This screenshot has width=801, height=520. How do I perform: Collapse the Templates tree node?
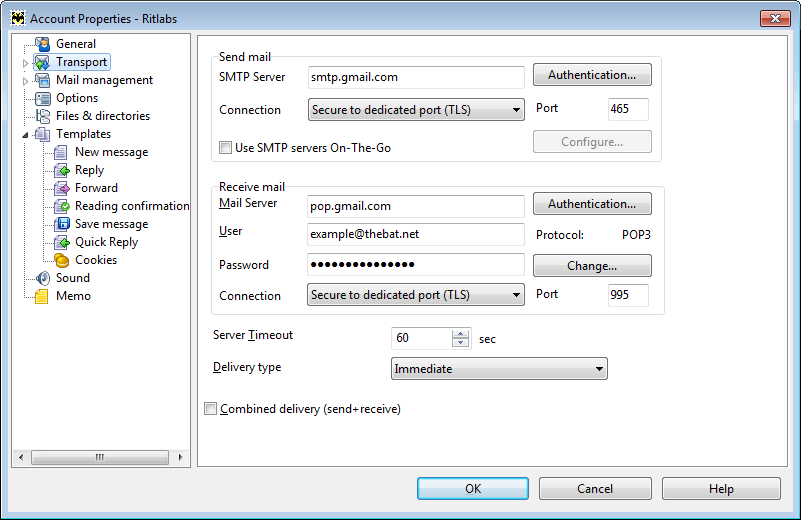(25, 135)
